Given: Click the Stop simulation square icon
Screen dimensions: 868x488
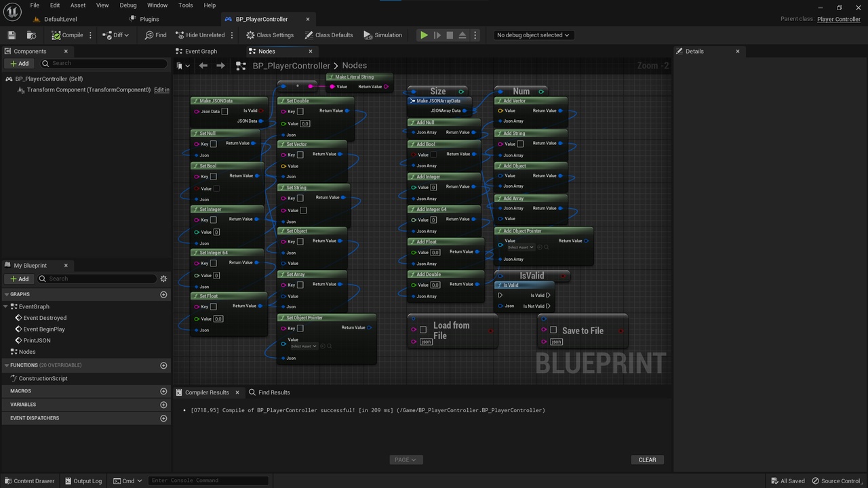Looking at the screenshot, I should pos(450,35).
